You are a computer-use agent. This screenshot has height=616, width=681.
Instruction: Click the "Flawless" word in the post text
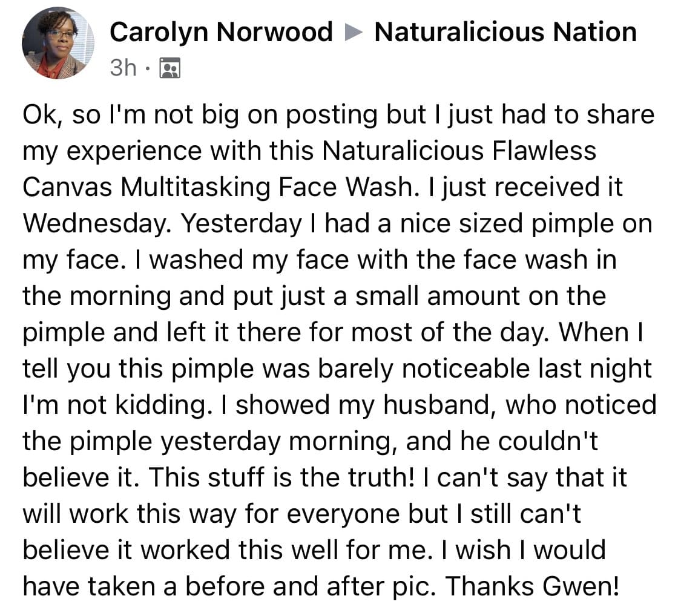click(x=544, y=151)
